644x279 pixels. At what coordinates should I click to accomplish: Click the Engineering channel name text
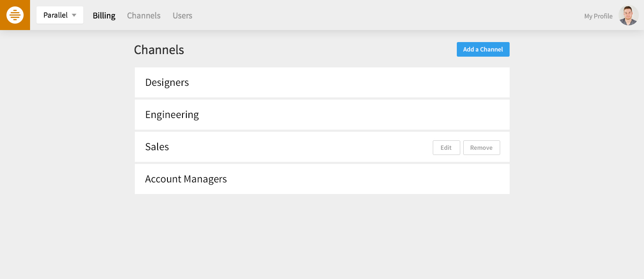tap(172, 115)
